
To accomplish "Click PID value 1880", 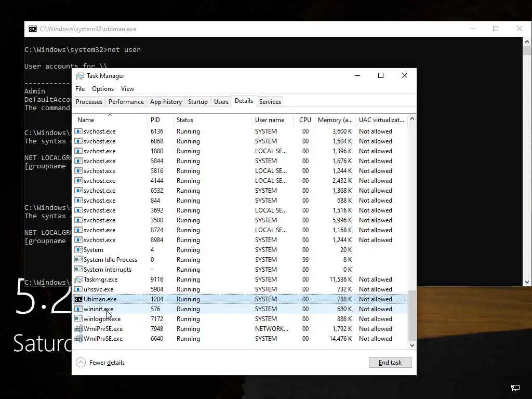I will pos(157,151).
